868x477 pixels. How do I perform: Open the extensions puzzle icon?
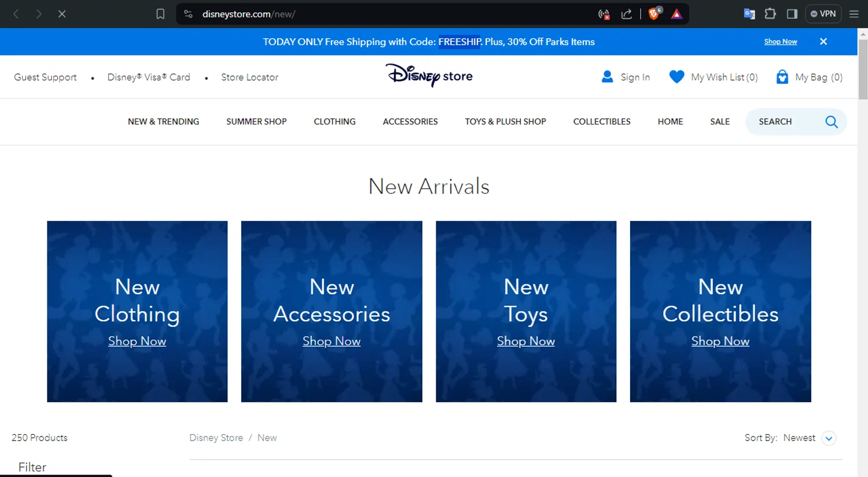point(770,13)
